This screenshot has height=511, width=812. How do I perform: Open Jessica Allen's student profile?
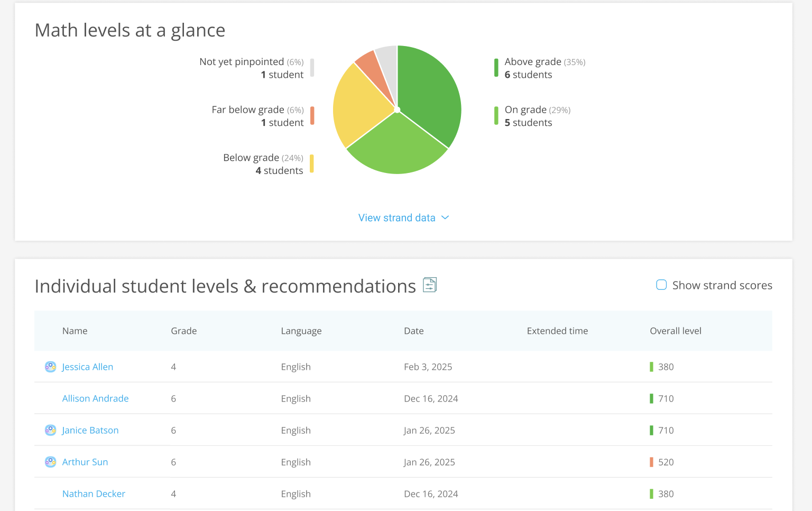point(87,367)
